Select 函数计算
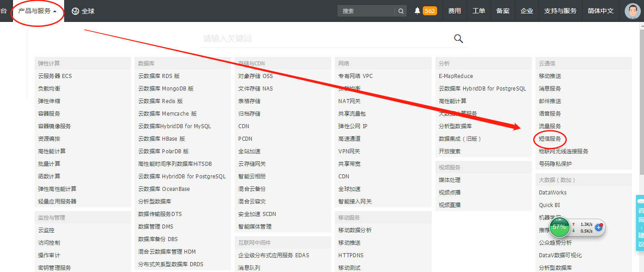Viewport: 644px width, 272px height. (49, 177)
